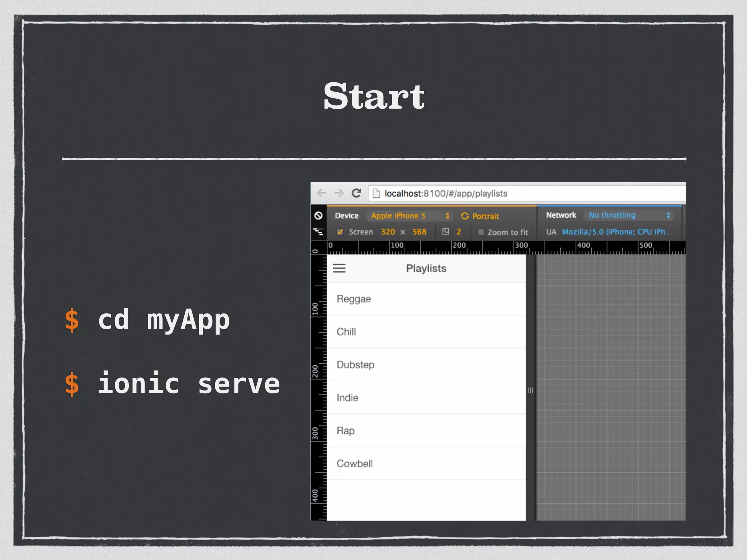Click the viewport resize handle grip

point(530,390)
